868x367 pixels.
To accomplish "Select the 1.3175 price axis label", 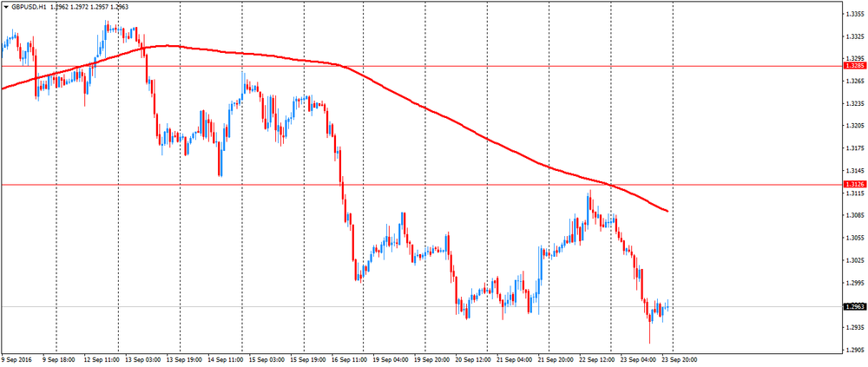I will (x=854, y=147).
